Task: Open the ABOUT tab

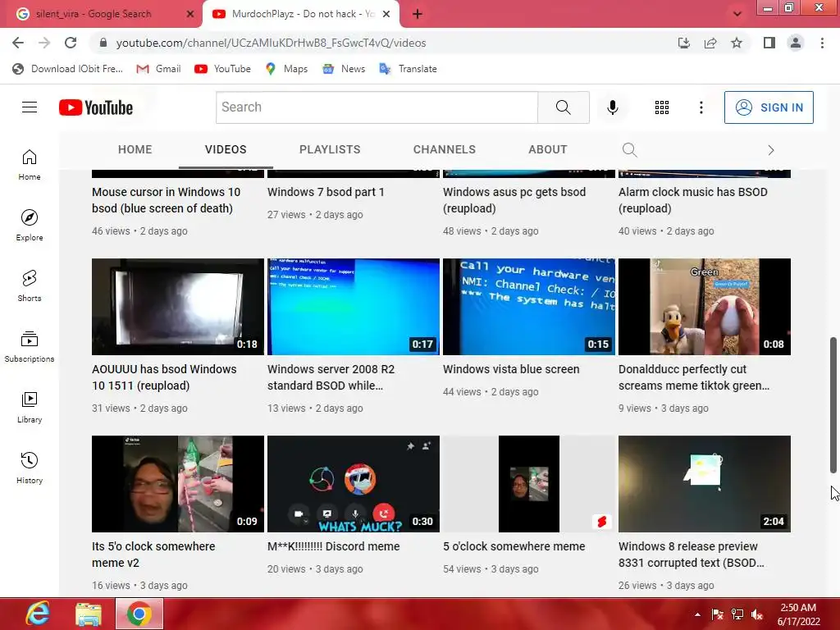Action: click(547, 149)
